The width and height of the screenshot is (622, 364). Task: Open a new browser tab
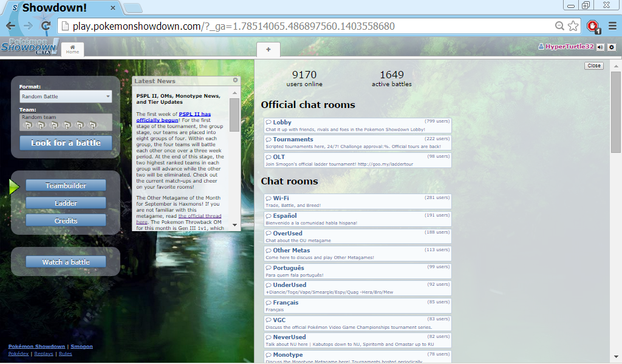point(133,7)
